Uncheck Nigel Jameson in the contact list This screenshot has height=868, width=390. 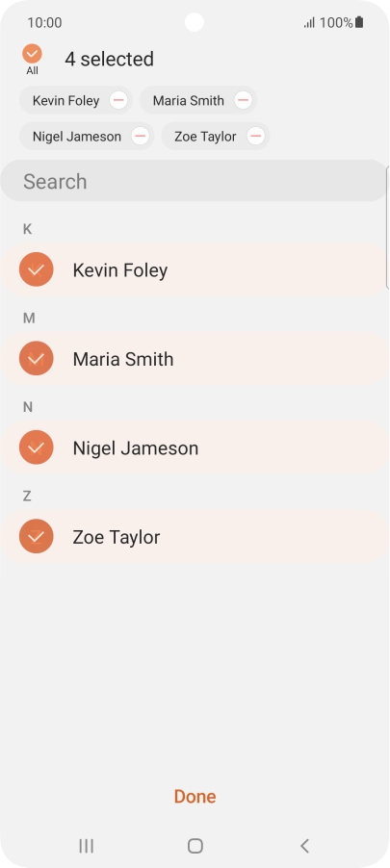[x=36, y=447]
